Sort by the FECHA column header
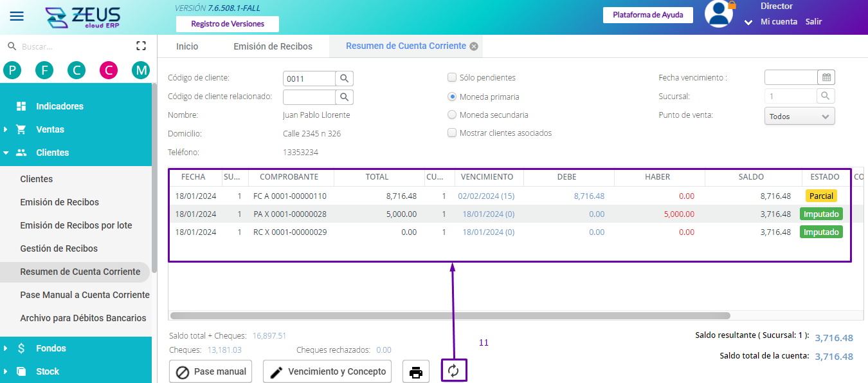The width and height of the screenshot is (868, 383). [x=194, y=177]
